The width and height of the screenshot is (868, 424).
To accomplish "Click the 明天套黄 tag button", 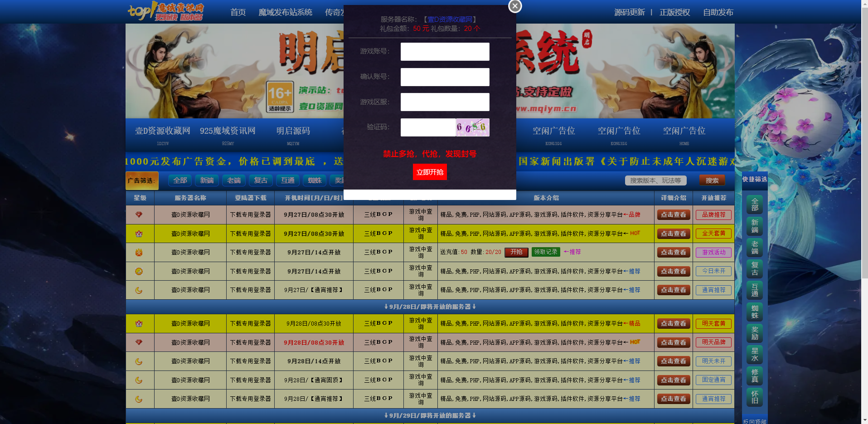I will click(713, 324).
